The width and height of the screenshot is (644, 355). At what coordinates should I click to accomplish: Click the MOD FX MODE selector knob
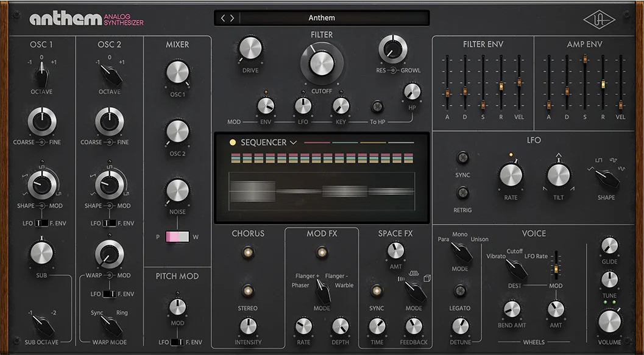coord(322,290)
